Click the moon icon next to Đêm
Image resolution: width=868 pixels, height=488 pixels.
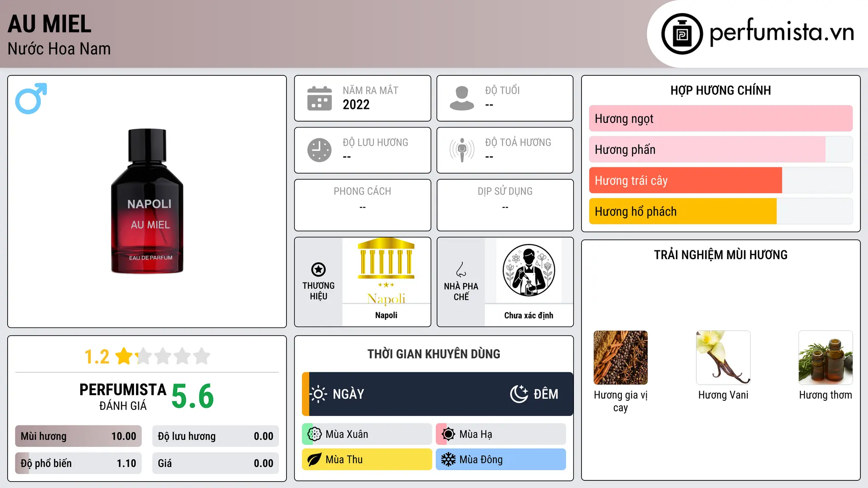click(519, 394)
